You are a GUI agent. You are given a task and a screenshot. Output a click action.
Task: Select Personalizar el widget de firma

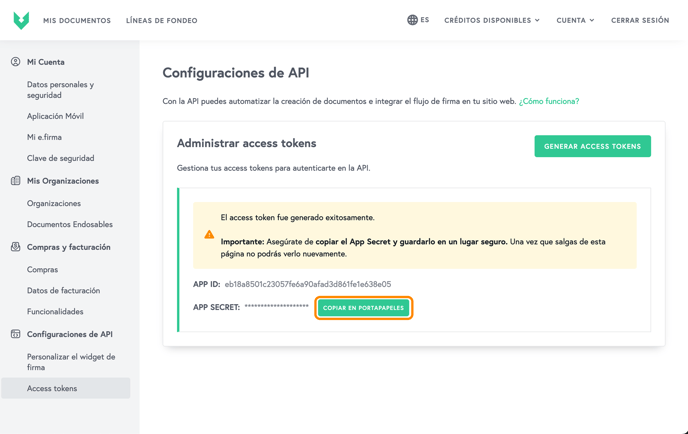coord(70,362)
